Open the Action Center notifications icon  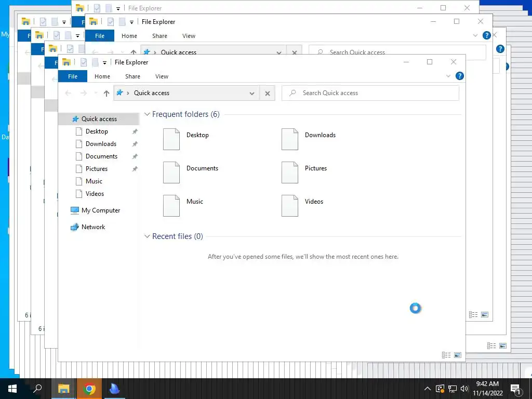coord(515,389)
